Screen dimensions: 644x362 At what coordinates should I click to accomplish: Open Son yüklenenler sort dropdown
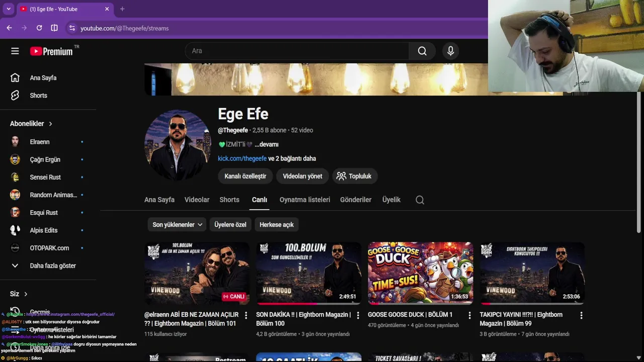(x=178, y=225)
